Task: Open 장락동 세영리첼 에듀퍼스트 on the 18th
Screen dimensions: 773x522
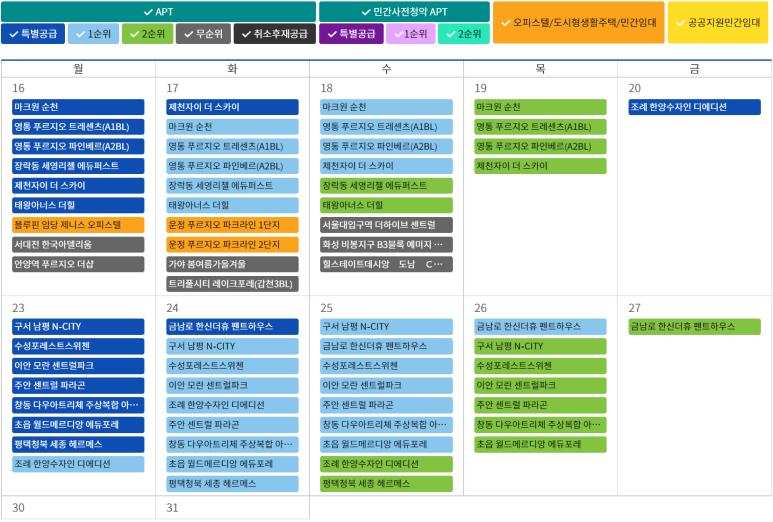Action: (386, 186)
